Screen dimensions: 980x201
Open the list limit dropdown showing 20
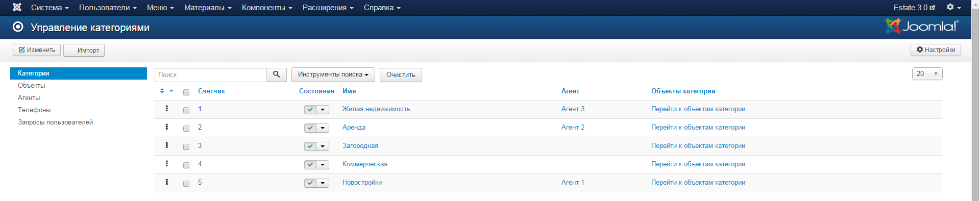[x=927, y=74]
